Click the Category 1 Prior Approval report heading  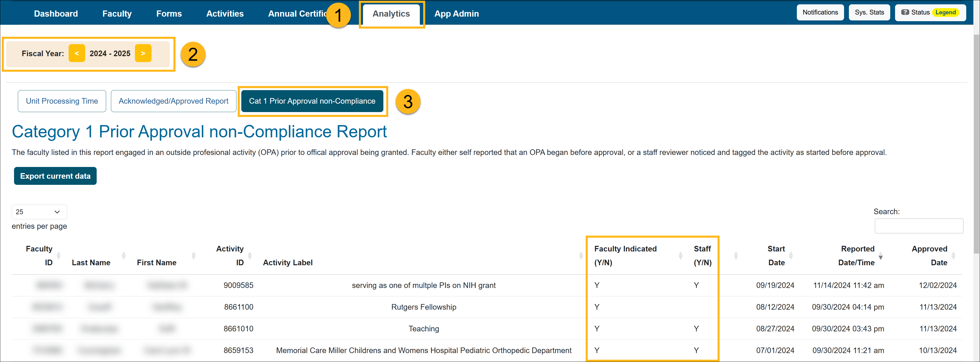click(x=199, y=132)
